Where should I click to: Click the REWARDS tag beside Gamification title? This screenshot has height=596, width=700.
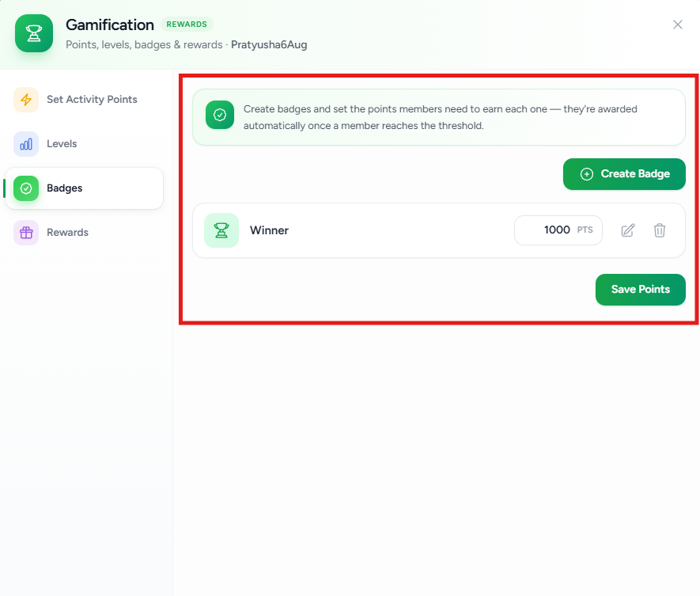click(187, 24)
